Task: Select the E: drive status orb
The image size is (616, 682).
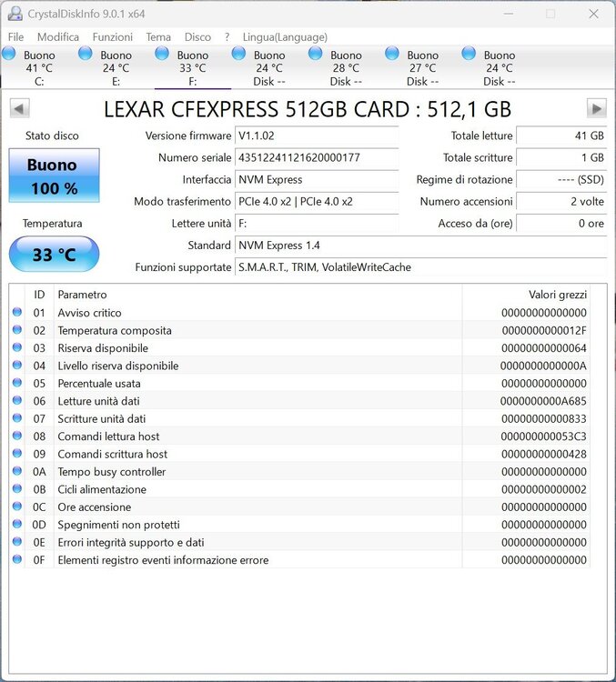Action: pos(86,54)
